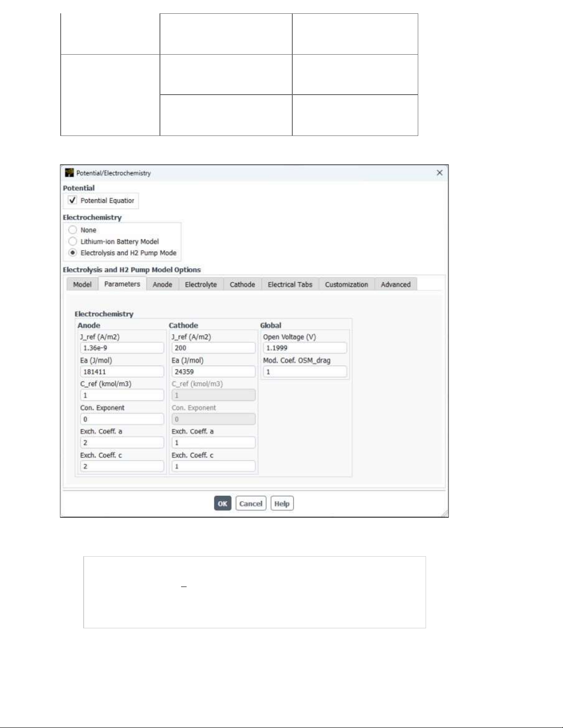Open the Anode tab
This screenshot has height=728, width=563.
click(162, 284)
